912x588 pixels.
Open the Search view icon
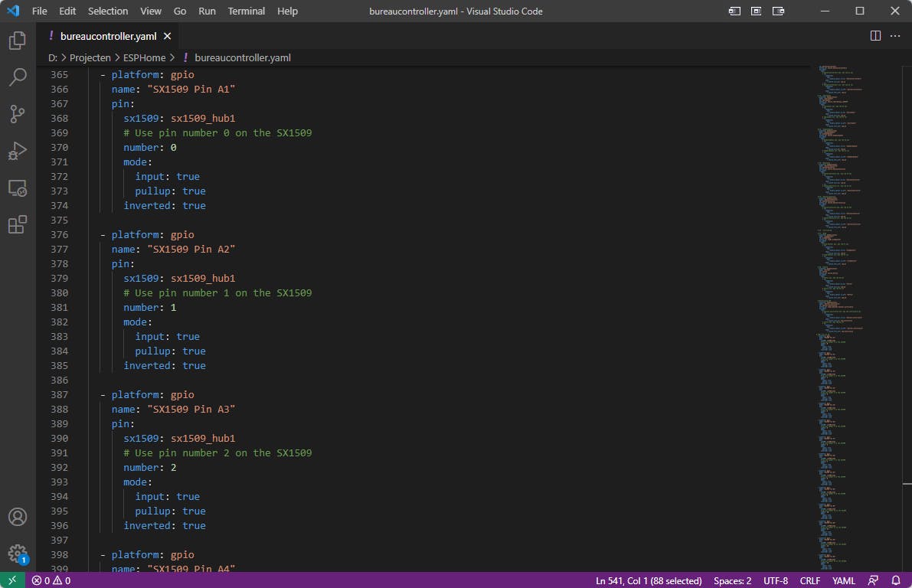(x=18, y=77)
